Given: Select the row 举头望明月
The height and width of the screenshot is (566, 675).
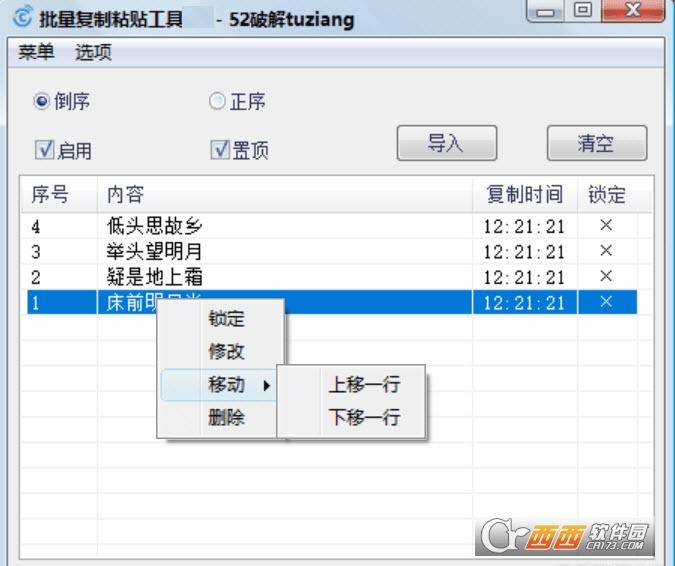Looking at the screenshot, I should tap(331, 251).
